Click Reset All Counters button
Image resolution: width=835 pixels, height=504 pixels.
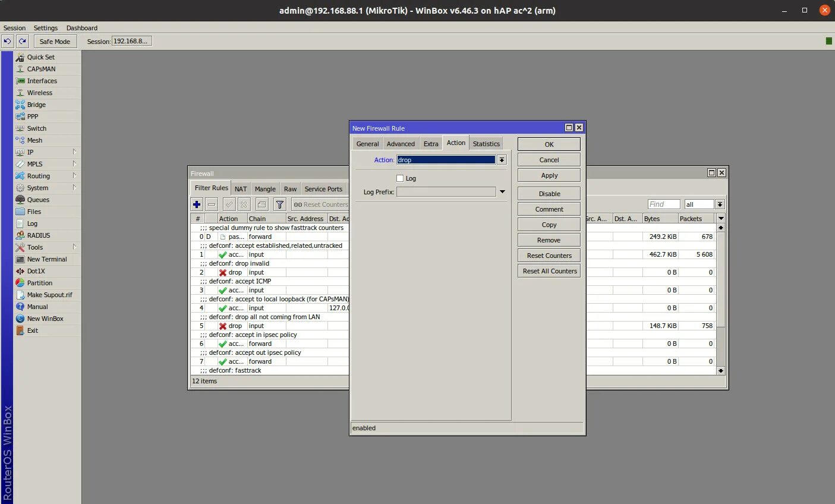tap(549, 271)
